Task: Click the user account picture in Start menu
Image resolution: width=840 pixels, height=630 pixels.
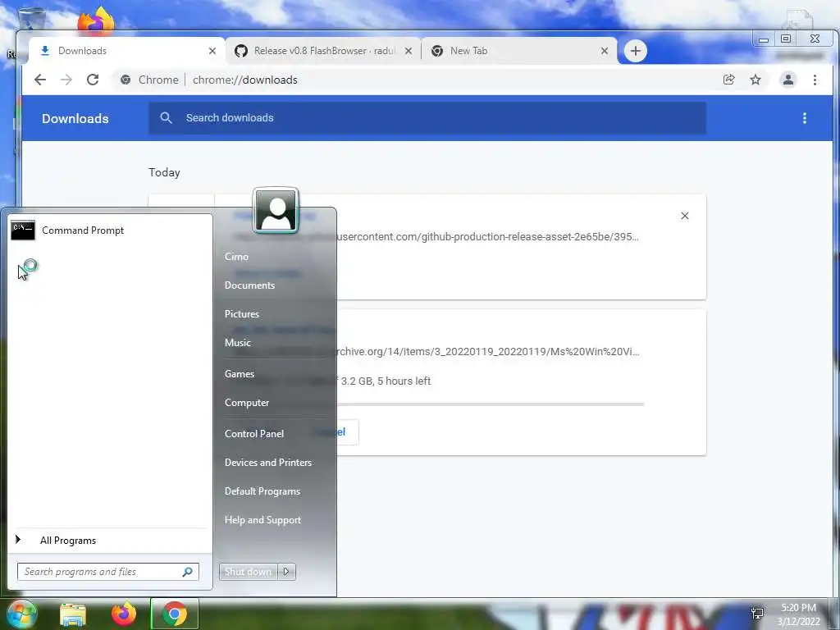Action: click(276, 211)
